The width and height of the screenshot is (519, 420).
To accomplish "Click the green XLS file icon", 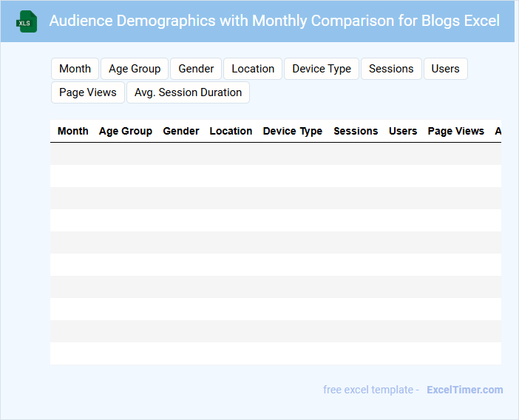I will [27, 21].
